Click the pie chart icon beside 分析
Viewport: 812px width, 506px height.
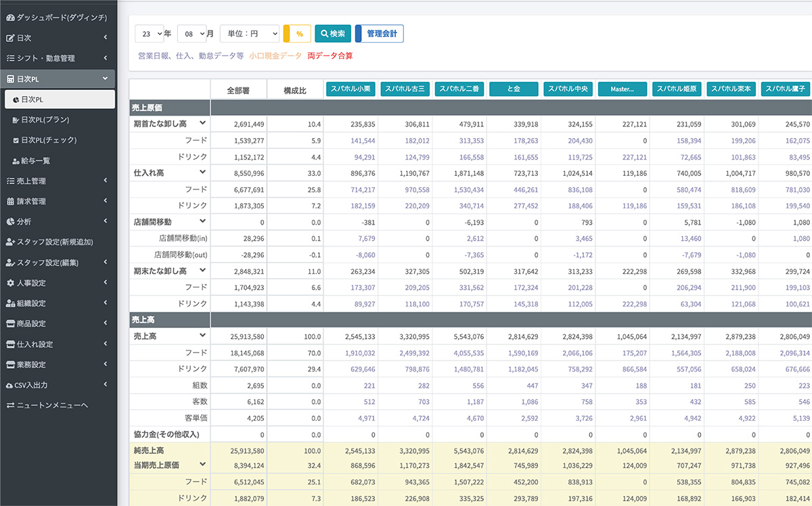10,221
